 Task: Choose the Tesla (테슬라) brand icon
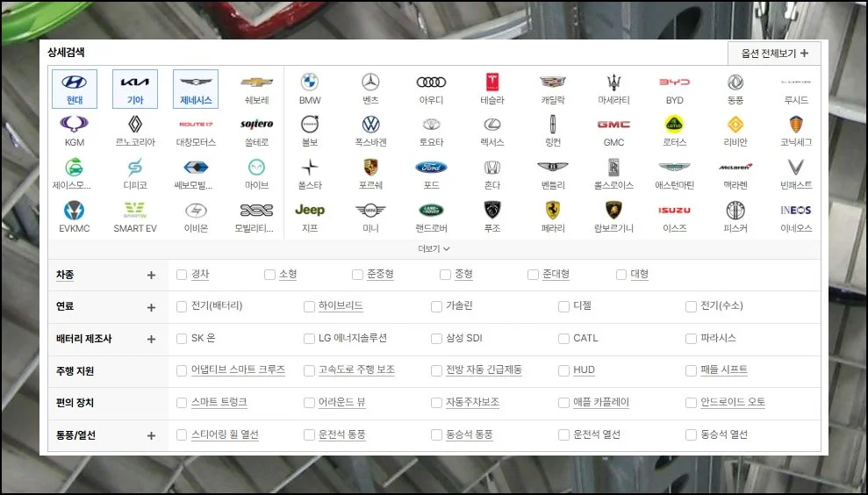click(x=492, y=82)
